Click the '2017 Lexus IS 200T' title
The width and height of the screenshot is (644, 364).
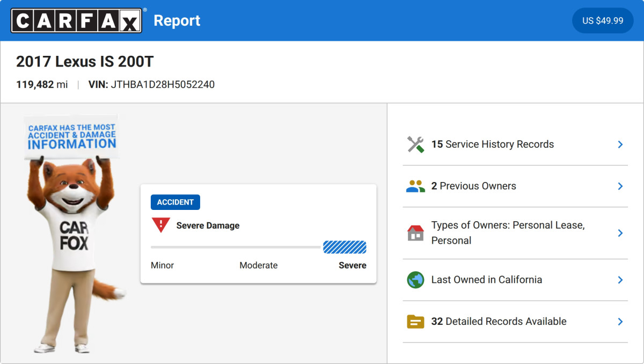pyautogui.click(x=85, y=62)
